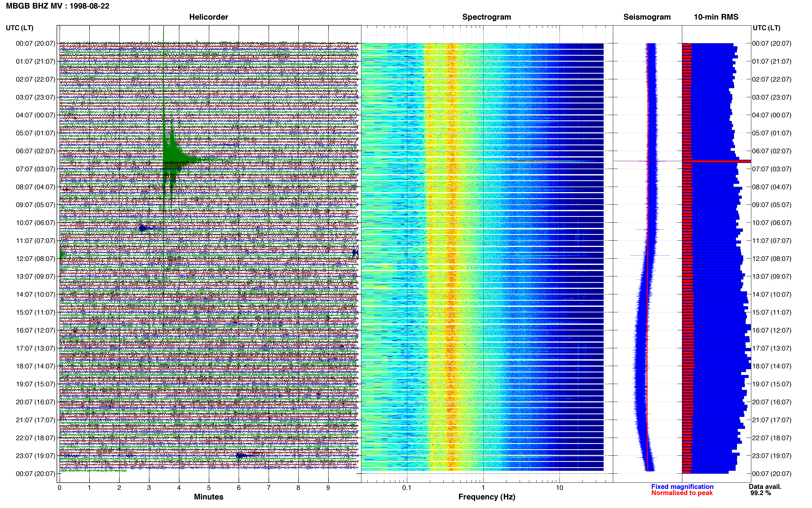
Task: Click left time label '15:07 (11:07)'
Action: pyautogui.click(x=36, y=313)
